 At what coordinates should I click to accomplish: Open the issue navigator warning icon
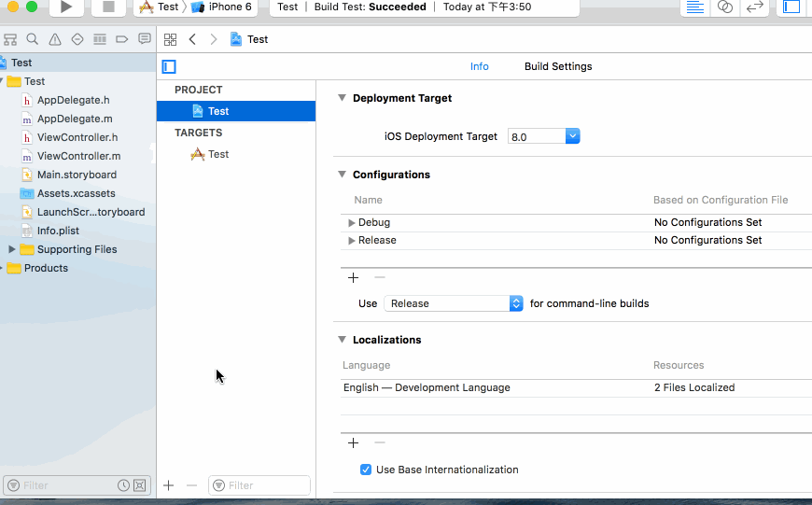(x=55, y=39)
